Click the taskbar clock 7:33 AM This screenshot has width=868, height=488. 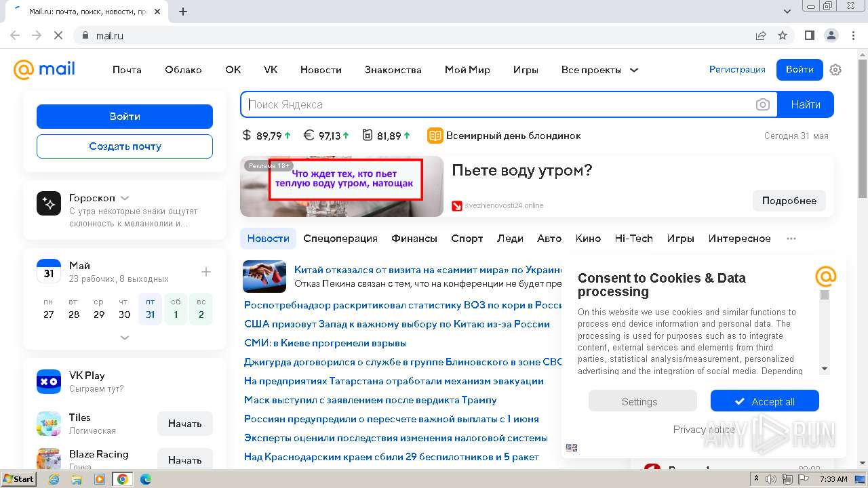click(x=833, y=479)
